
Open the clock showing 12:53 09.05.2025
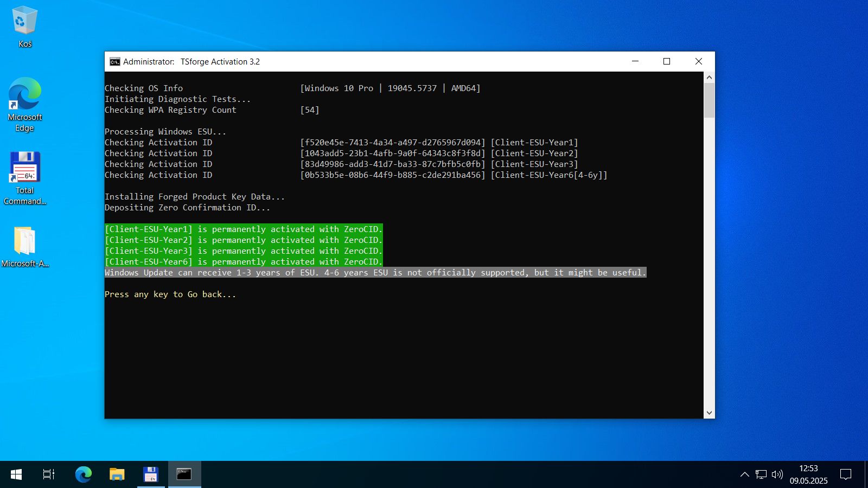[808, 474]
